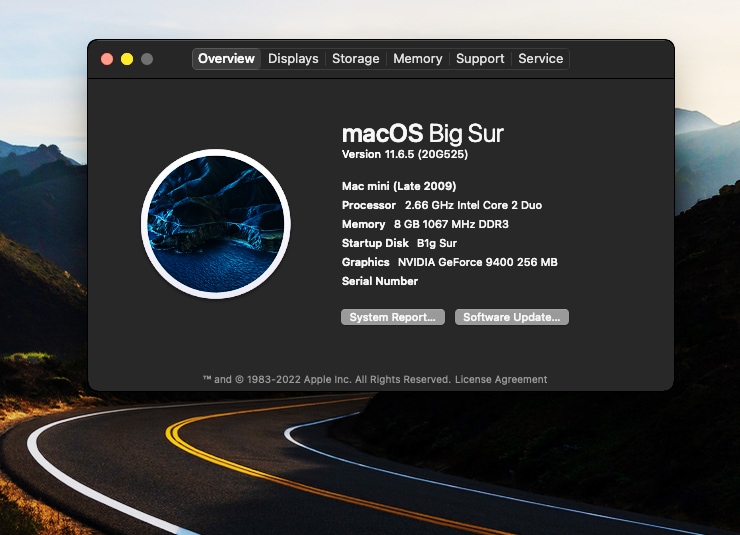Click the B1g Sur startup disk name
The width and height of the screenshot is (740, 535).
[x=437, y=243]
